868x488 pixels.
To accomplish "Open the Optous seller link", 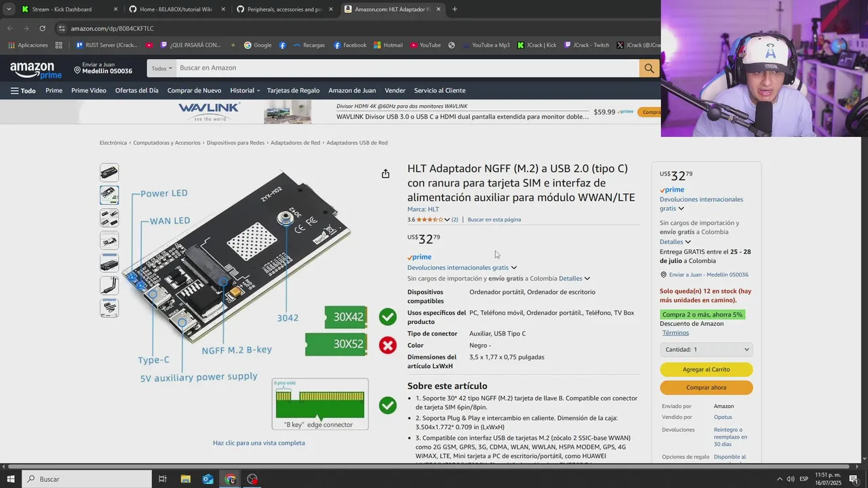I will tap(723, 417).
